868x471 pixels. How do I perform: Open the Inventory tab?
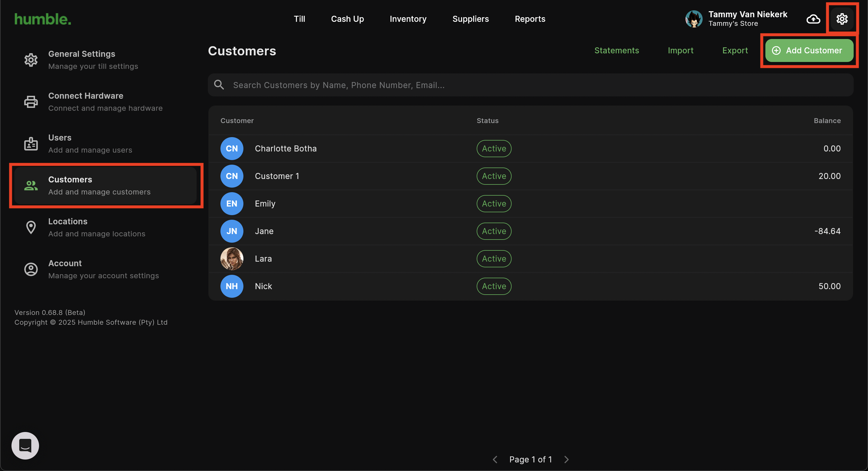[408, 19]
